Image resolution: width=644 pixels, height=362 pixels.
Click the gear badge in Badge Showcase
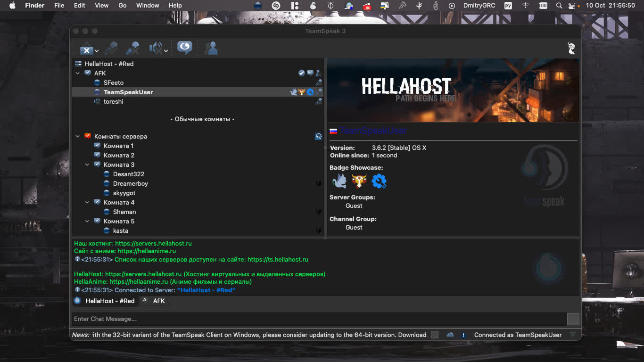379,181
